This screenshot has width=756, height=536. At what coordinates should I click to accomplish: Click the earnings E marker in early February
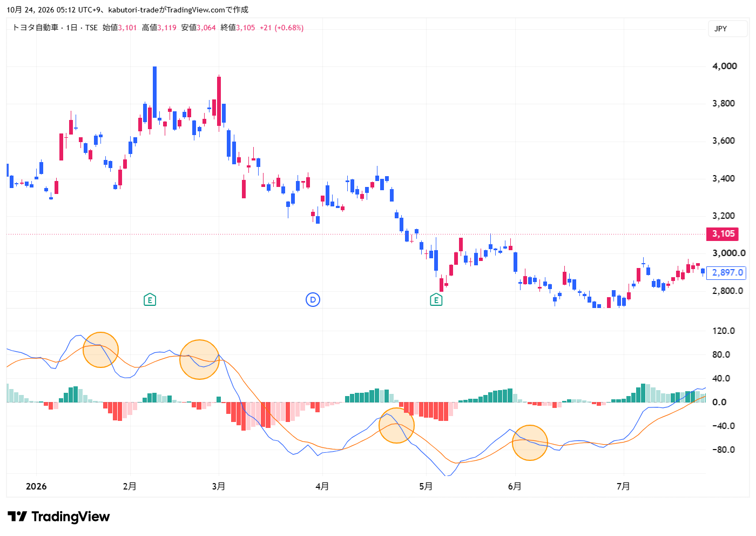click(x=150, y=299)
